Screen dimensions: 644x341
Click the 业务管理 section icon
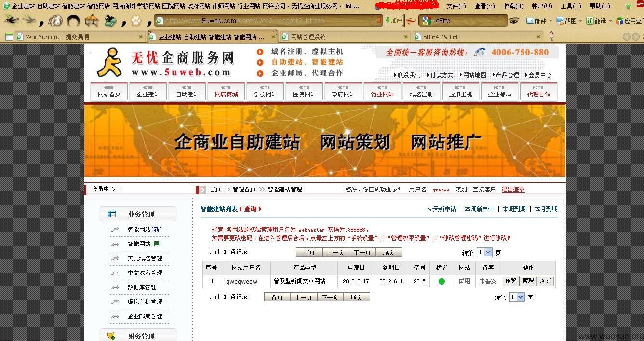pyautogui.click(x=112, y=214)
